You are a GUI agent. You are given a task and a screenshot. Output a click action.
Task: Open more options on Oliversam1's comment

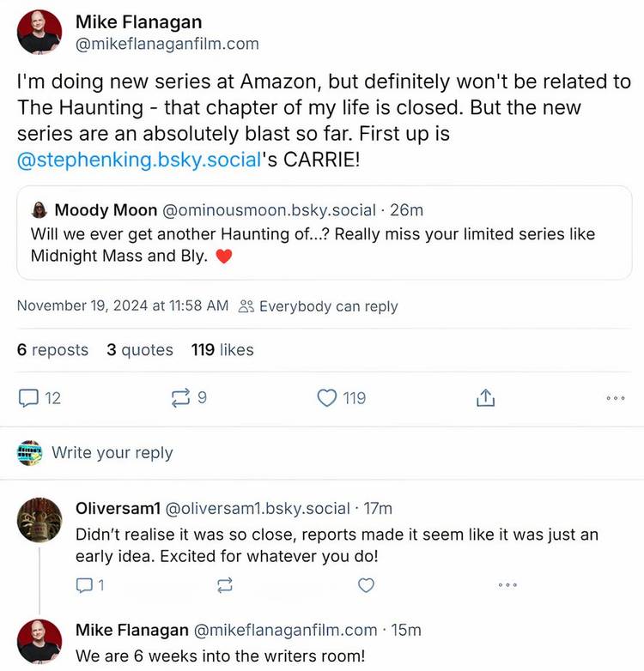[507, 585]
